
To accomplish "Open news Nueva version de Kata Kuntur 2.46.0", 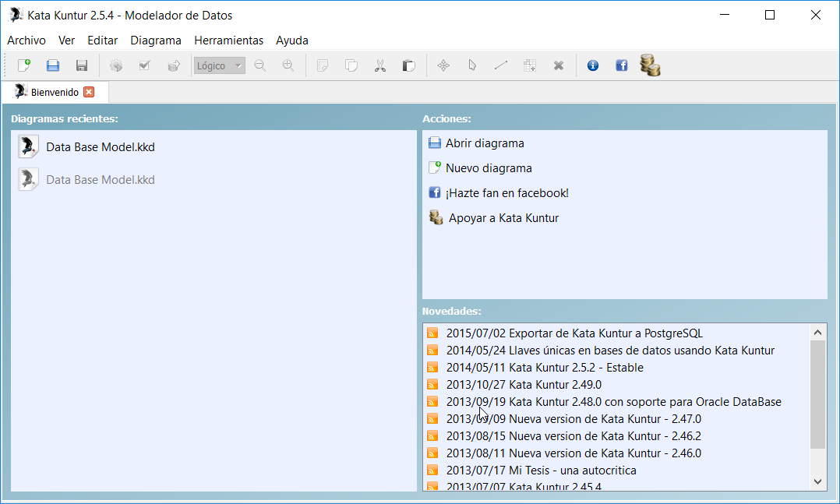I will 574,453.
